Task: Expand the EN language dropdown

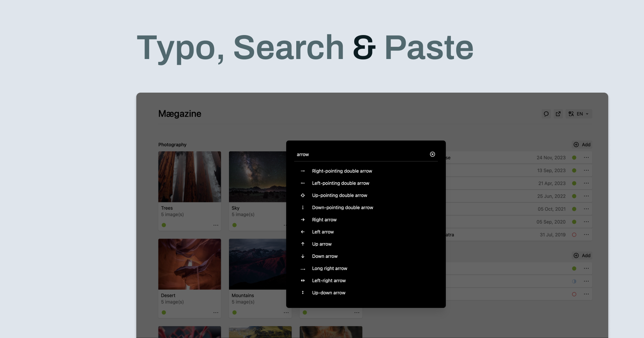Action: (x=579, y=114)
